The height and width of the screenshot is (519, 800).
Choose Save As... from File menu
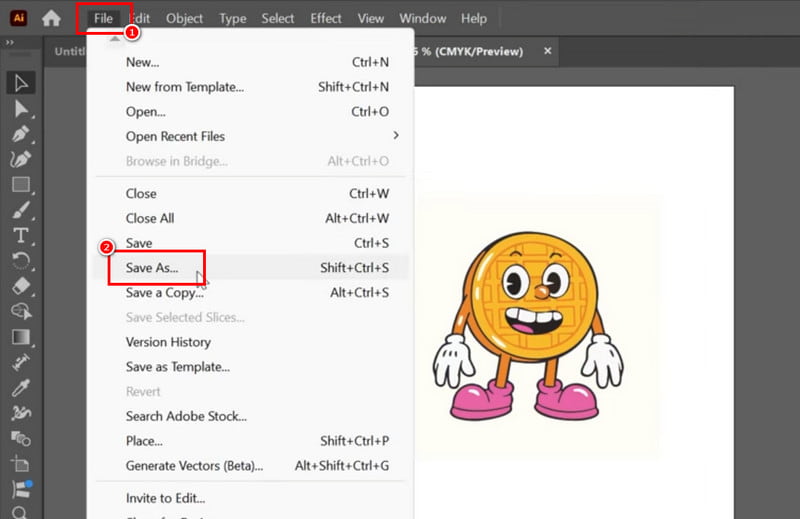(152, 268)
